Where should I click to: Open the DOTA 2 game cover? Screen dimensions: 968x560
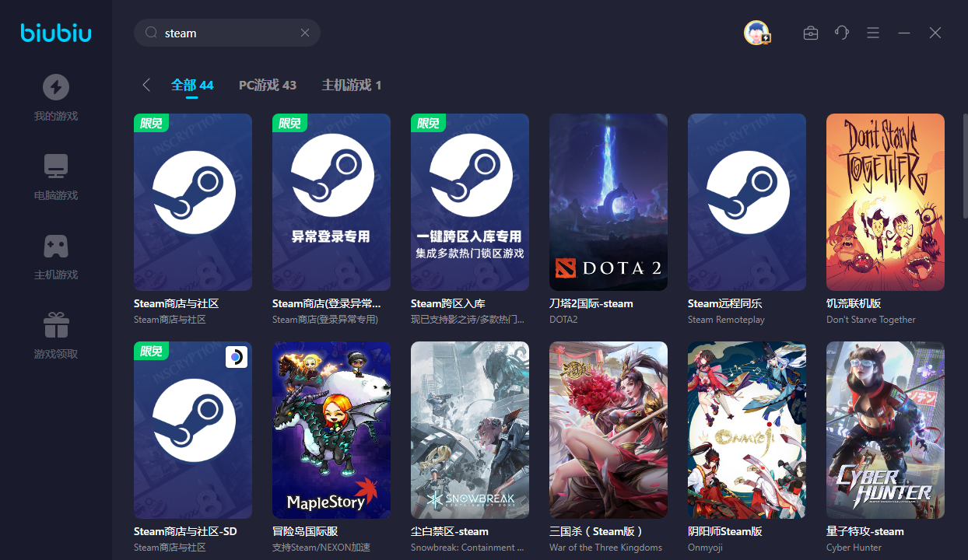(608, 202)
